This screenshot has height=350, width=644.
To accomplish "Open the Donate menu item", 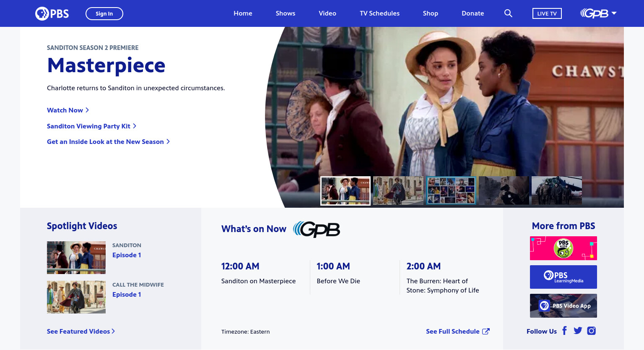I will point(473,13).
